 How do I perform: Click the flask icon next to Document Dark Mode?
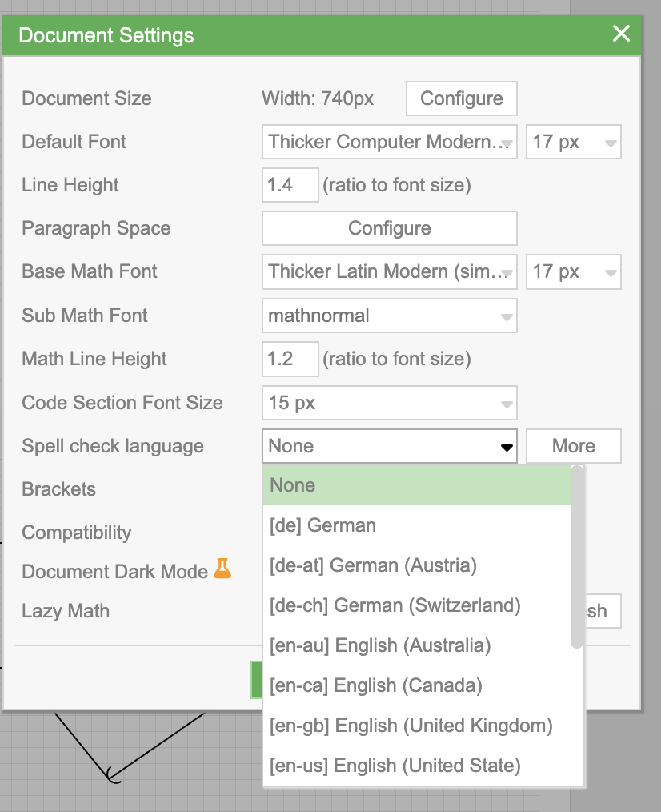click(222, 569)
